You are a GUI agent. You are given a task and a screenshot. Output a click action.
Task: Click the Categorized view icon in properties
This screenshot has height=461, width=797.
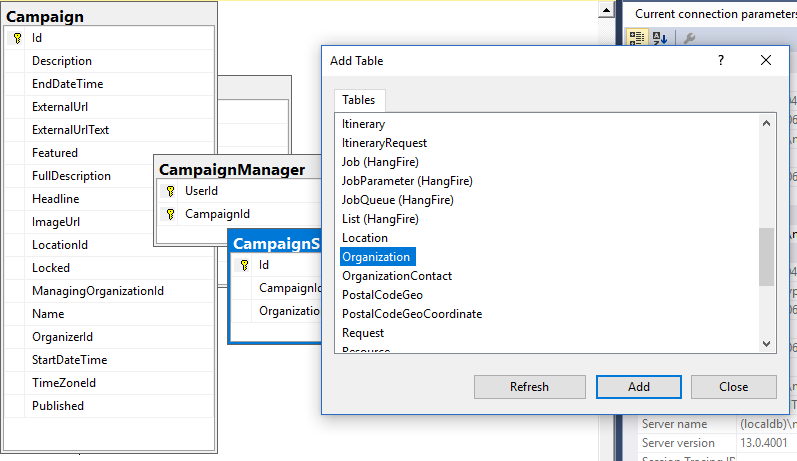coord(636,38)
